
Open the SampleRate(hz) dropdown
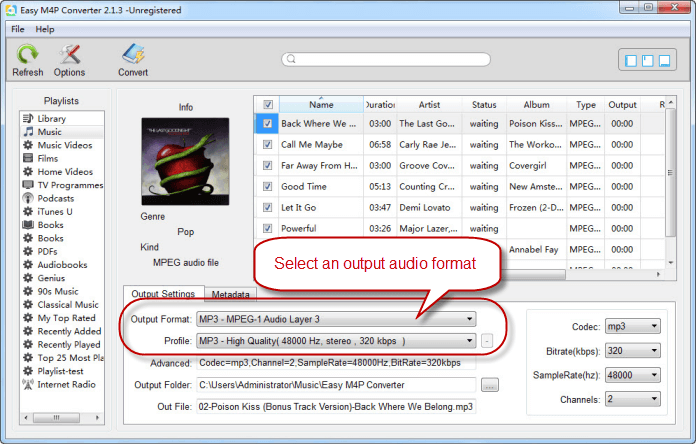[633, 375]
